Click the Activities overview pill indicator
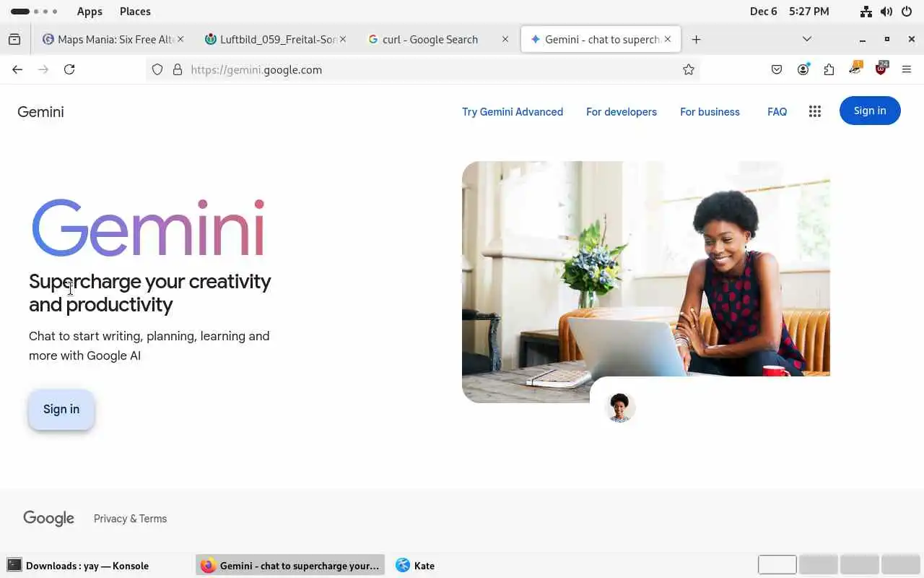This screenshot has width=924, height=578. pyautogui.click(x=33, y=12)
